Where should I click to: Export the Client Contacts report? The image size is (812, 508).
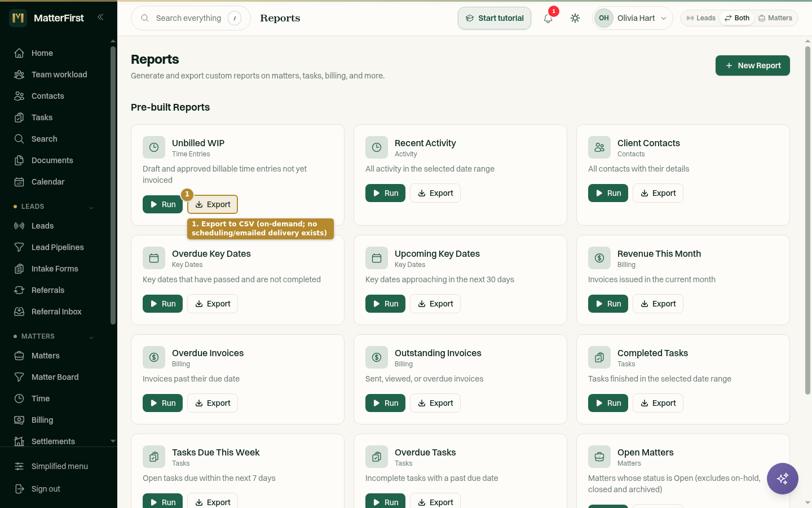658,193
